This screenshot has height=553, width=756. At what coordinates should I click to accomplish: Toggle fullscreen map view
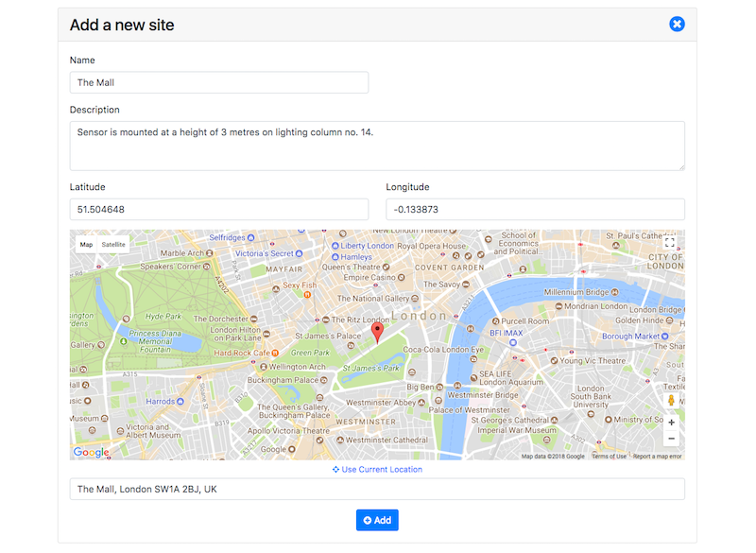(x=670, y=242)
